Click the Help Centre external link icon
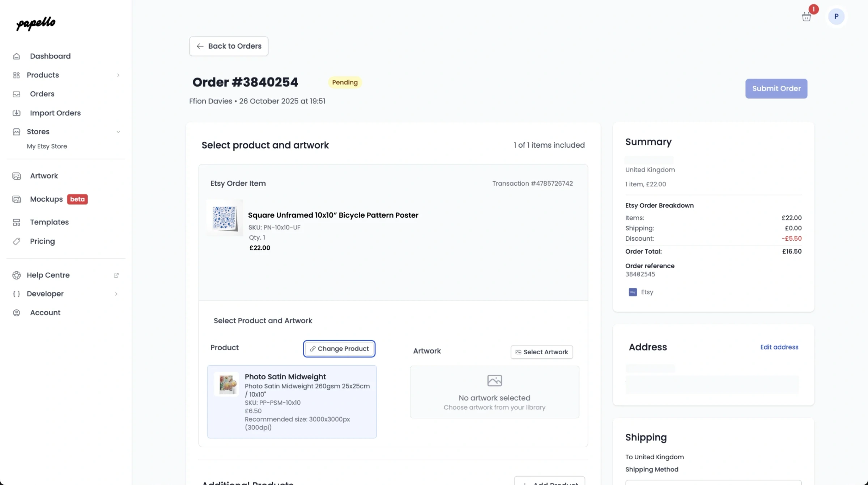868x485 pixels. coord(116,275)
